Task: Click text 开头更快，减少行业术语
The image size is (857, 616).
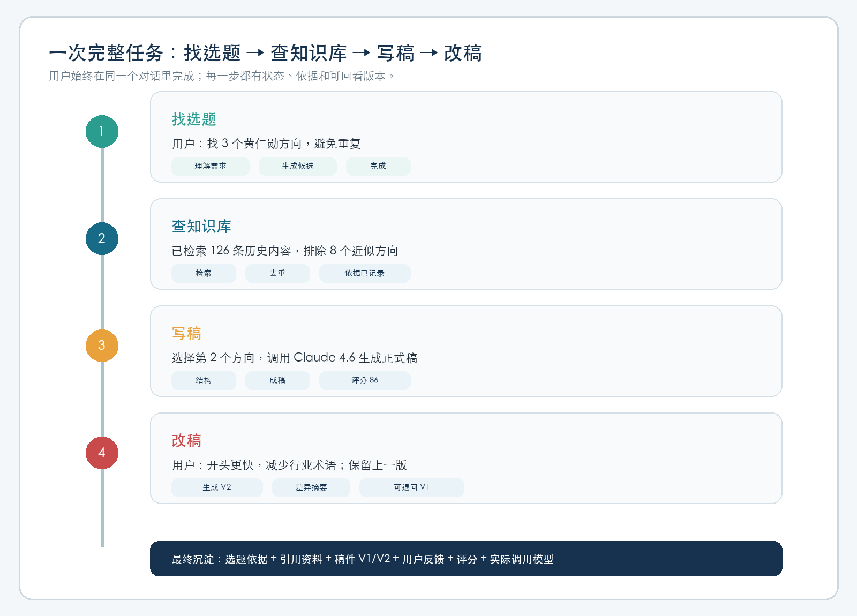Action: pos(272,465)
